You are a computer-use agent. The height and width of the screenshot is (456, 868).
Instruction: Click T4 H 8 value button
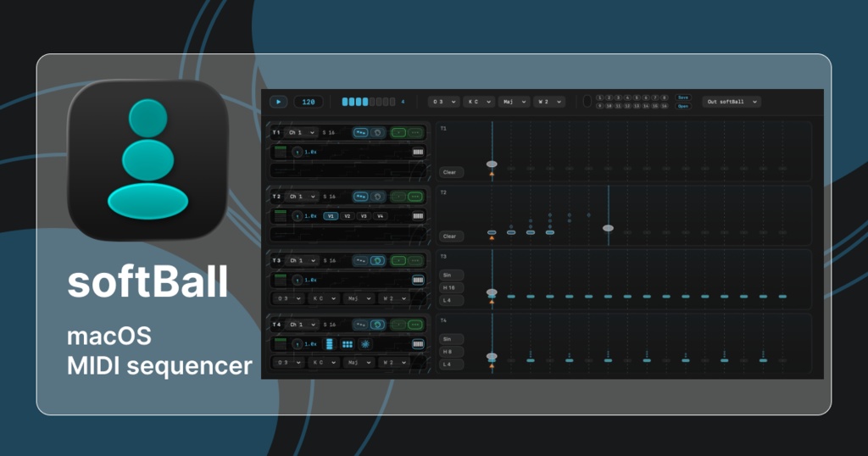[451, 352]
